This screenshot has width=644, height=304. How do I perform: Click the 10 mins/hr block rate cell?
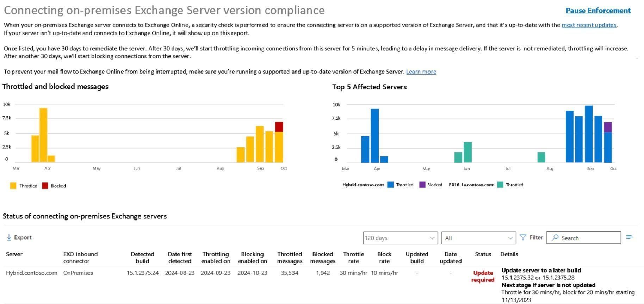click(x=384, y=273)
